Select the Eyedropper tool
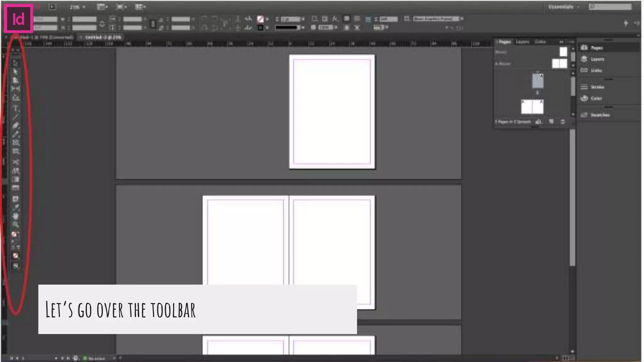644x362 pixels. point(15,207)
